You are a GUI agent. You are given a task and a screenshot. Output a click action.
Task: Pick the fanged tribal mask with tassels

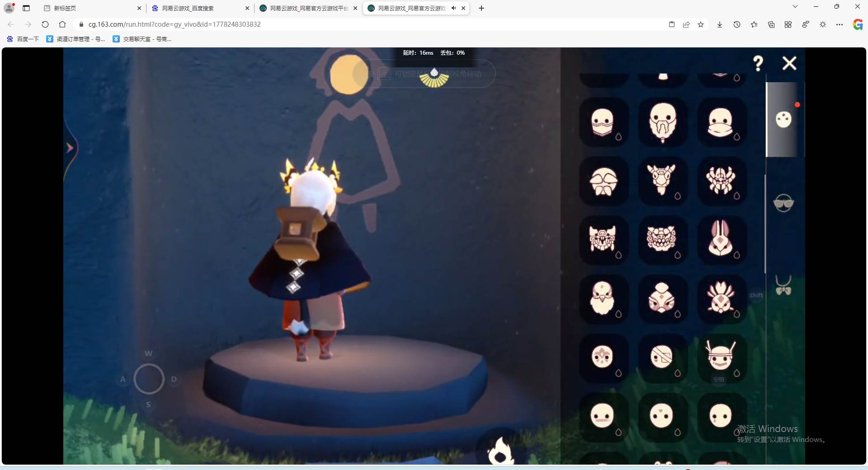604,240
